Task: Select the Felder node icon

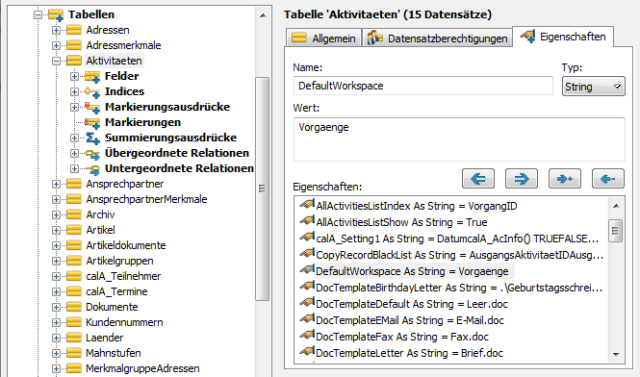Action: (92, 76)
